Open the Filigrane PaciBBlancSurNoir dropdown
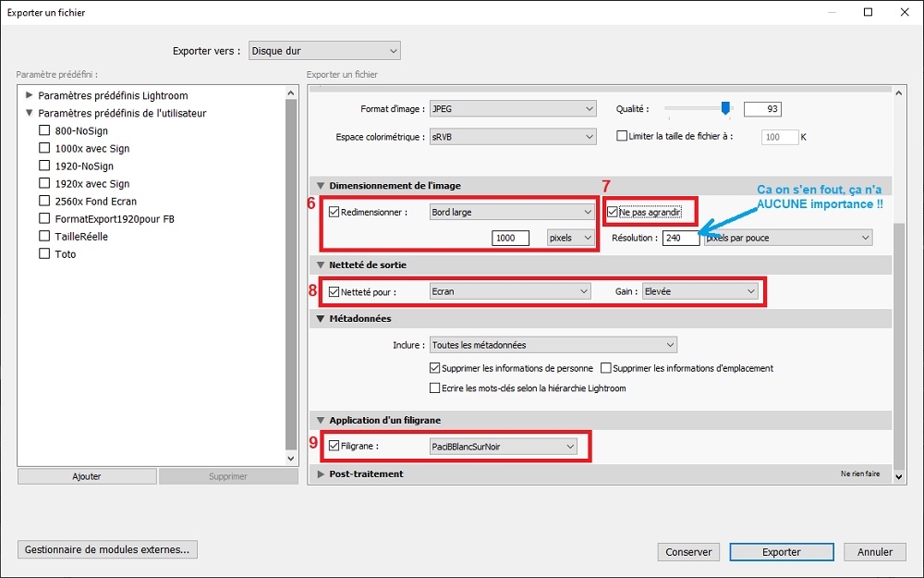 point(504,447)
